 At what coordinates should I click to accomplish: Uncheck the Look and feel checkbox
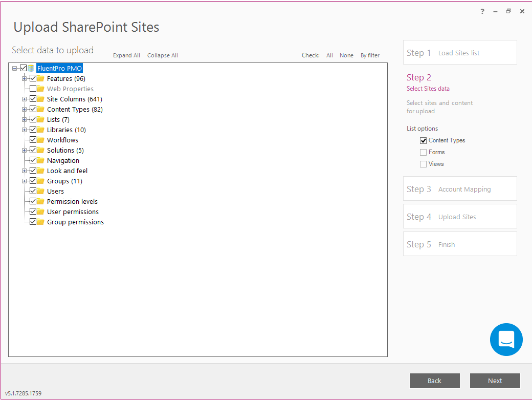[33, 171]
